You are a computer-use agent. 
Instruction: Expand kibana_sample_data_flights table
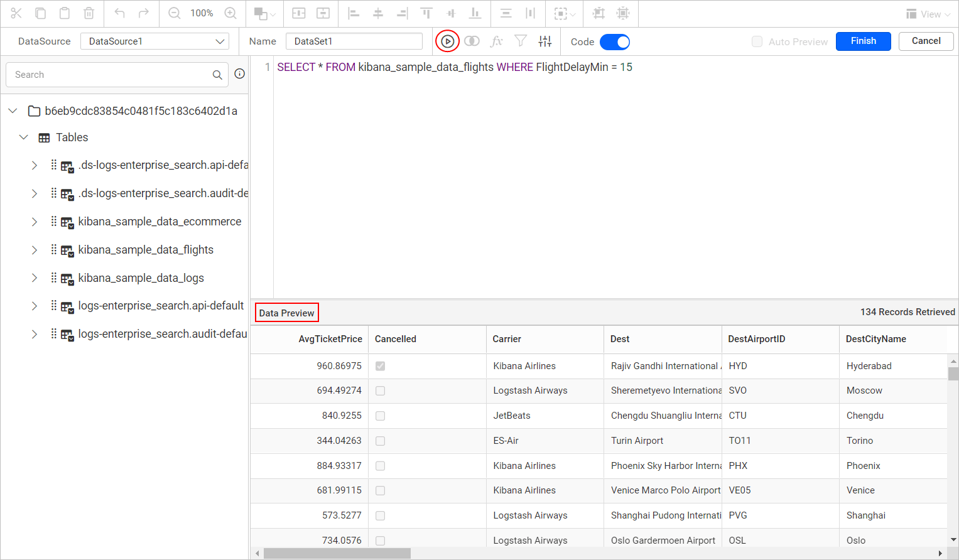(35, 250)
